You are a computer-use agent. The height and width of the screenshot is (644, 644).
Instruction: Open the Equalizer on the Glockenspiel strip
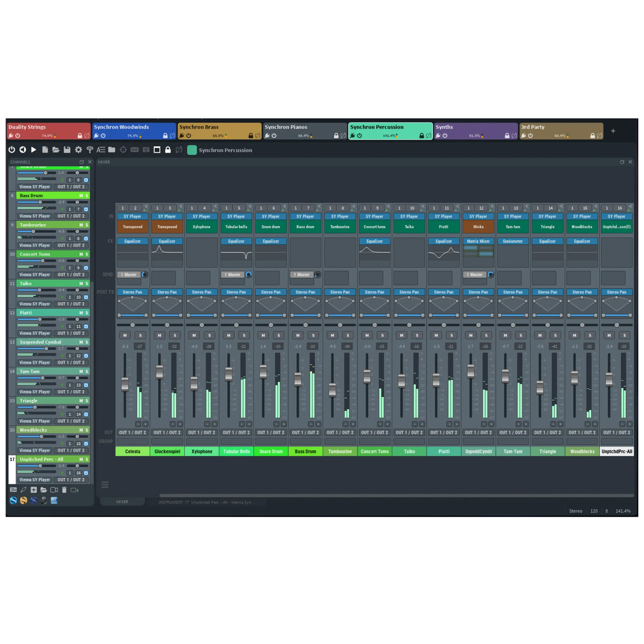click(x=167, y=241)
